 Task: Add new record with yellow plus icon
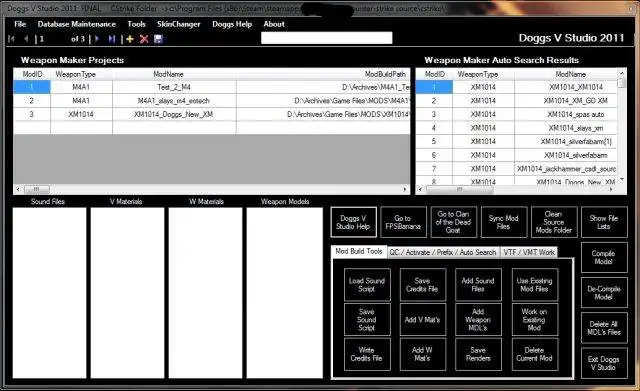pyautogui.click(x=130, y=39)
